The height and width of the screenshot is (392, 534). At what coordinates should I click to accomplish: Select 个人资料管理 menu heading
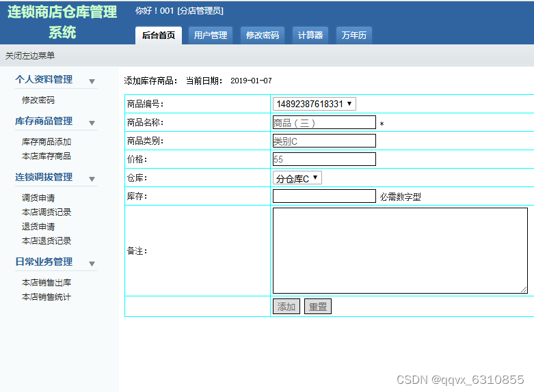[44, 79]
